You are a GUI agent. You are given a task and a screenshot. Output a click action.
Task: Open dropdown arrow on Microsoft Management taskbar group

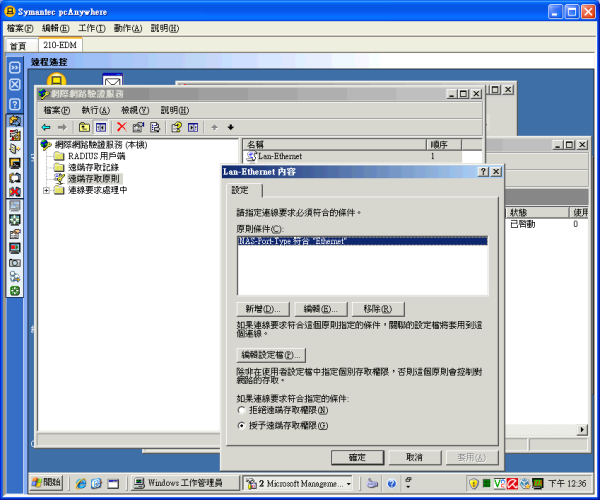[348, 482]
